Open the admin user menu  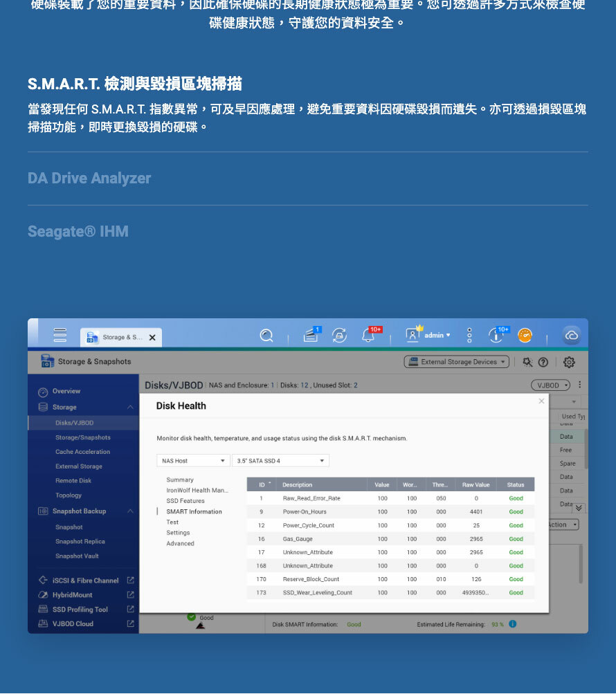[x=428, y=335]
